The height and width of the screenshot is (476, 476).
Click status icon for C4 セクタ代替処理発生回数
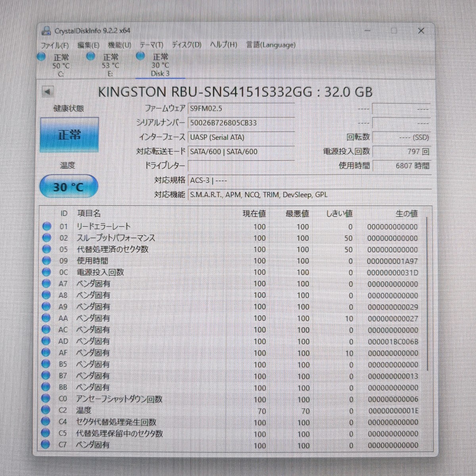coord(46,422)
